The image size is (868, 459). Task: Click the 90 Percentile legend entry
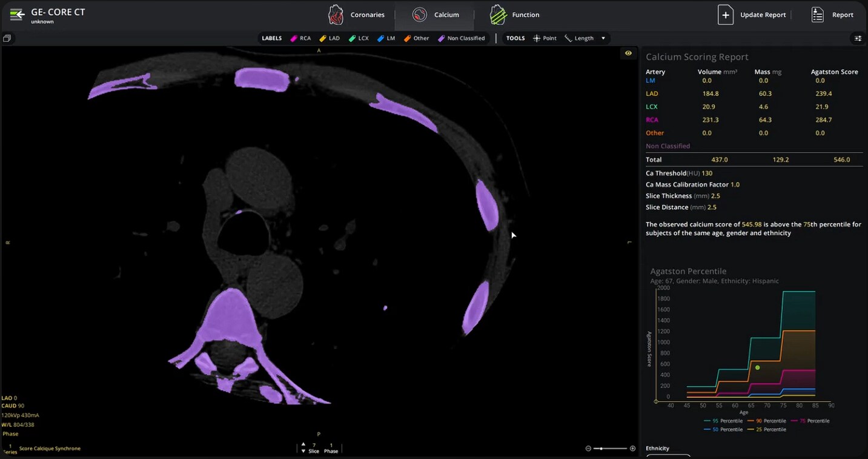pos(766,421)
